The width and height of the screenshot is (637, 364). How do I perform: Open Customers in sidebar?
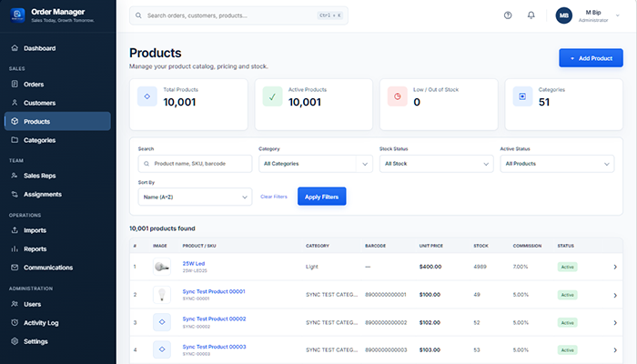point(57,103)
